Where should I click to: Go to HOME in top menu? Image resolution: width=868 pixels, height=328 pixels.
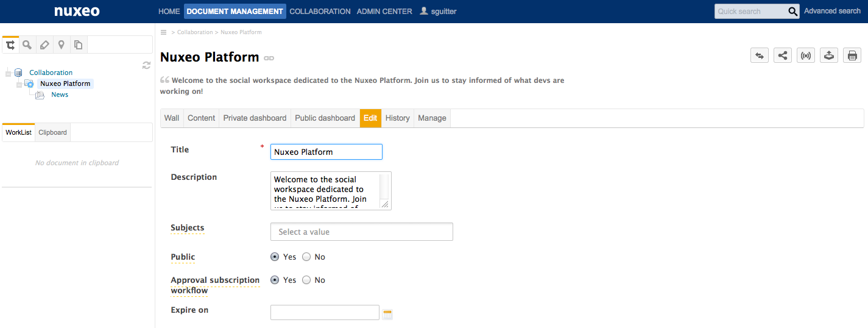[x=169, y=11]
